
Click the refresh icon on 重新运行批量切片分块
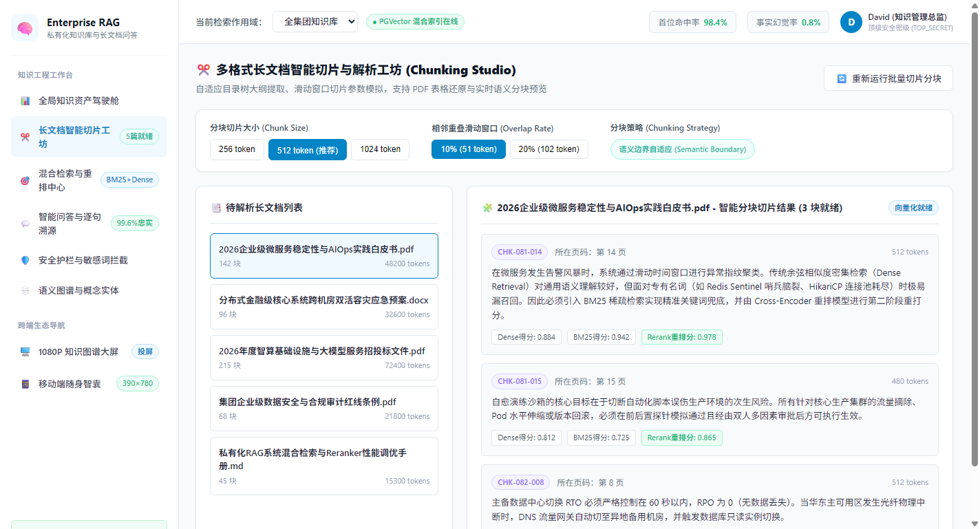pos(842,78)
